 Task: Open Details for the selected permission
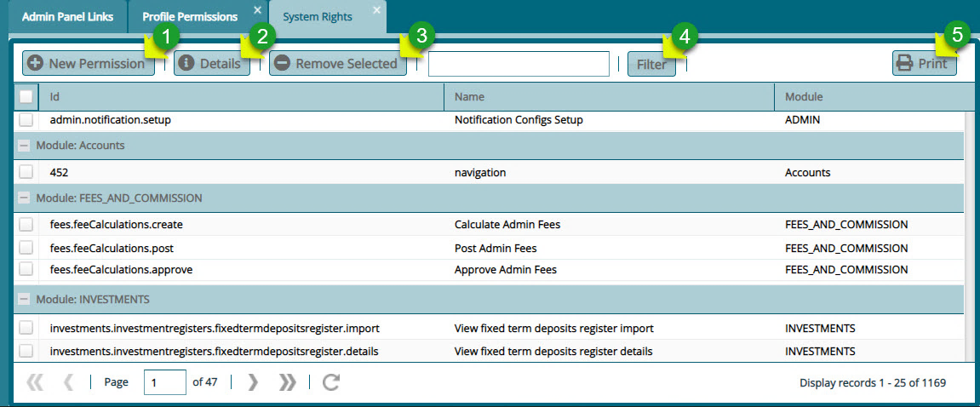212,63
